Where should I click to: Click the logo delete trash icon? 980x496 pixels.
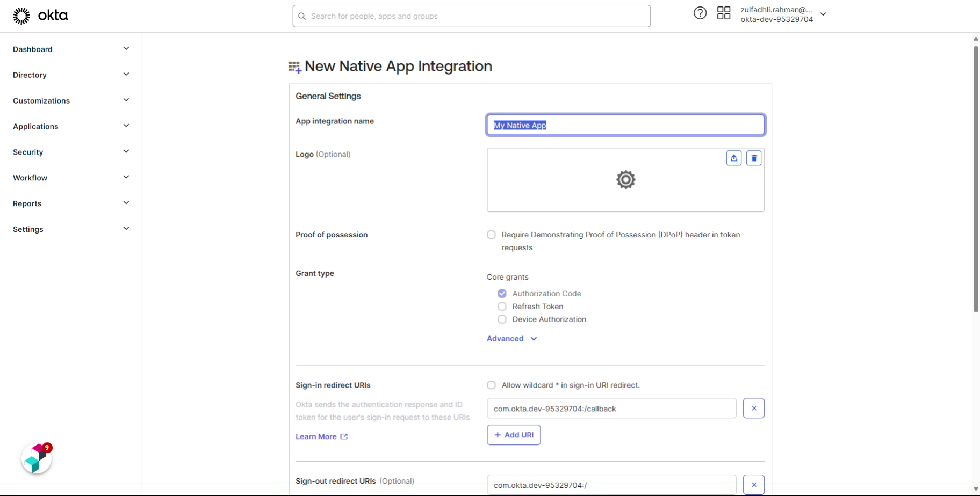coord(754,158)
